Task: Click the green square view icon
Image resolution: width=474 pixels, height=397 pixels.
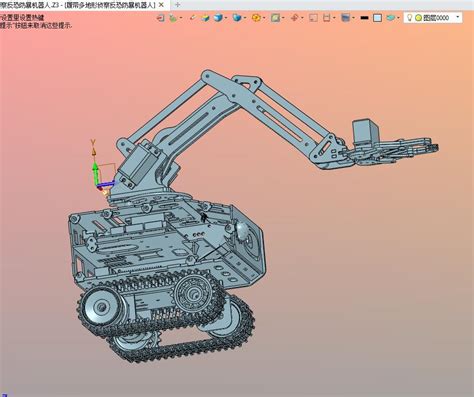Action: click(x=275, y=18)
